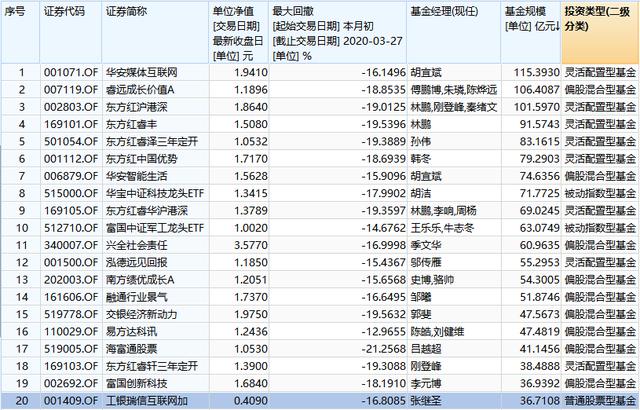
Task: Select net value cell 0.4090
Action: pyautogui.click(x=251, y=401)
